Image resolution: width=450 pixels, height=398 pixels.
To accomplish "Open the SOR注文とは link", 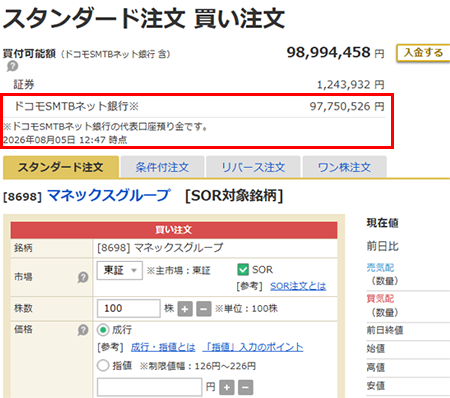I will 298,286.
